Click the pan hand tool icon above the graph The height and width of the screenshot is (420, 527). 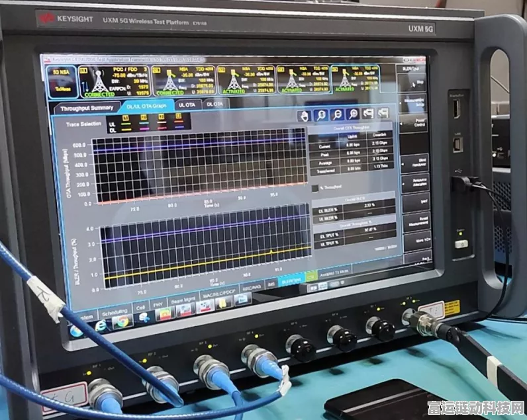pyautogui.click(x=305, y=116)
